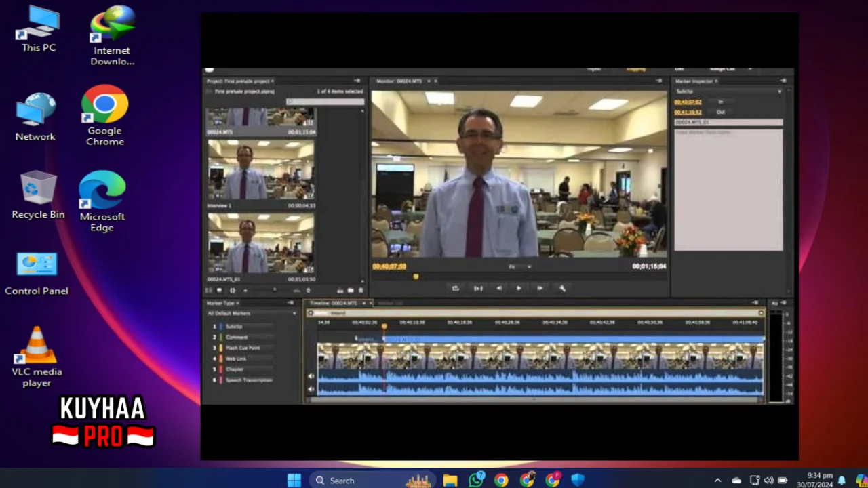The height and width of the screenshot is (488, 868).
Task: Click the yellow Monitor playhead marker
Action: point(416,276)
